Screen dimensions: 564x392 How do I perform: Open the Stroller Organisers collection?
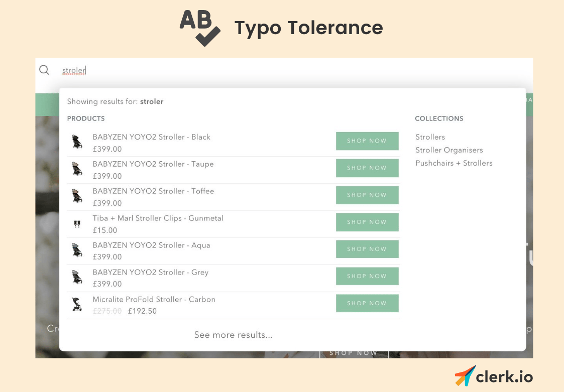point(449,150)
